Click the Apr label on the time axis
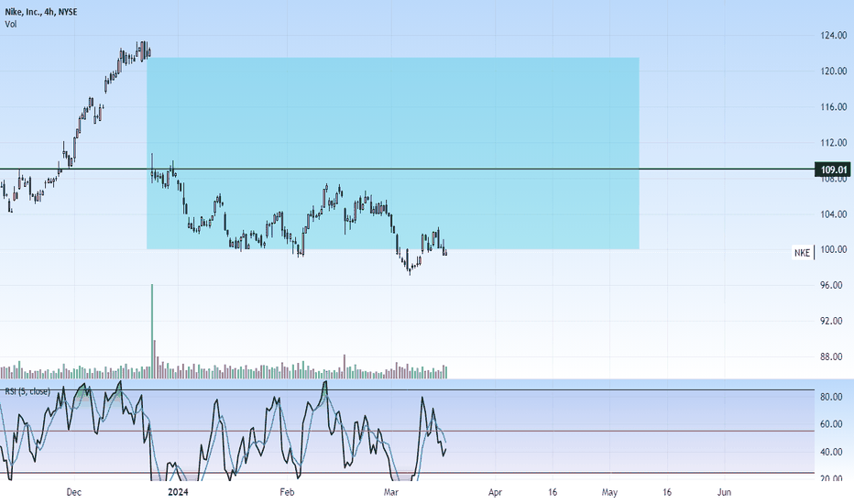Screen dimensions: 854x504 point(495,493)
